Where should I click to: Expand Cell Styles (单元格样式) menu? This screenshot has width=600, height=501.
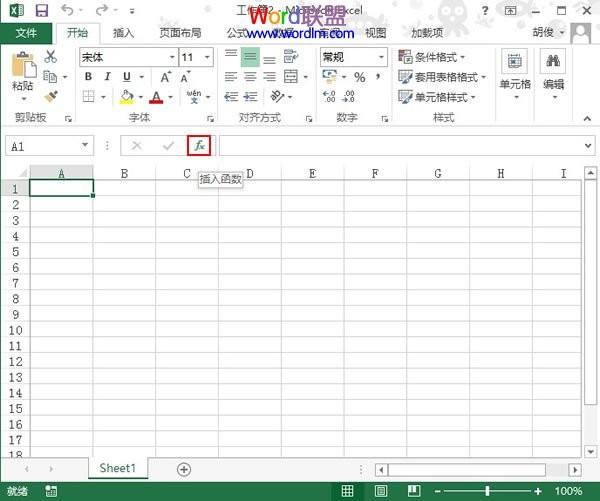coord(437,97)
